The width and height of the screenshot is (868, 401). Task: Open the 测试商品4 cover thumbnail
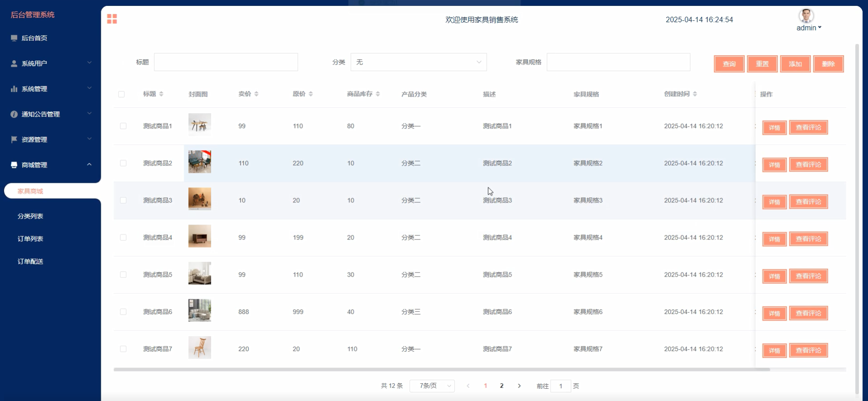(200, 236)
